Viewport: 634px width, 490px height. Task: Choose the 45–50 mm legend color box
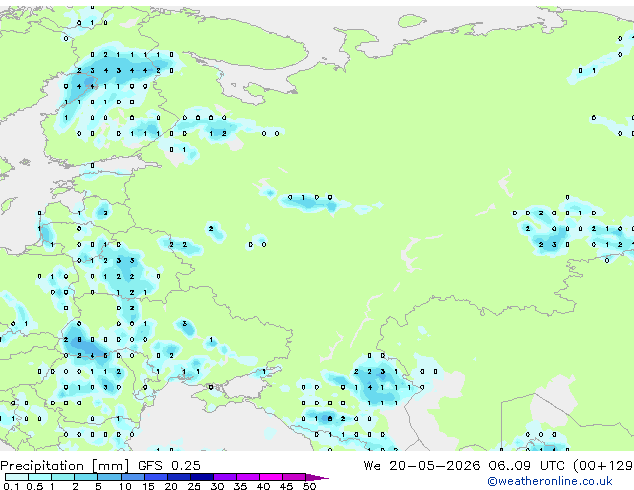(294, 477)
